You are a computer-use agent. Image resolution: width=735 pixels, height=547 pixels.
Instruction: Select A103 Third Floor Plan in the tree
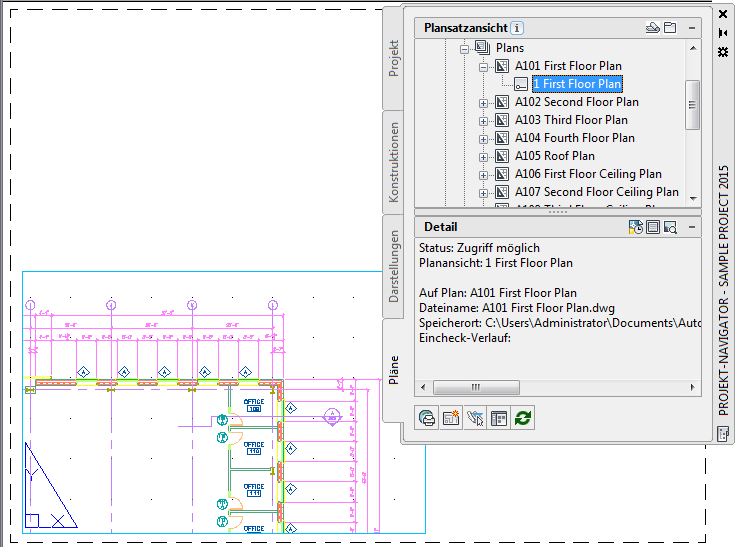[571, 120]
